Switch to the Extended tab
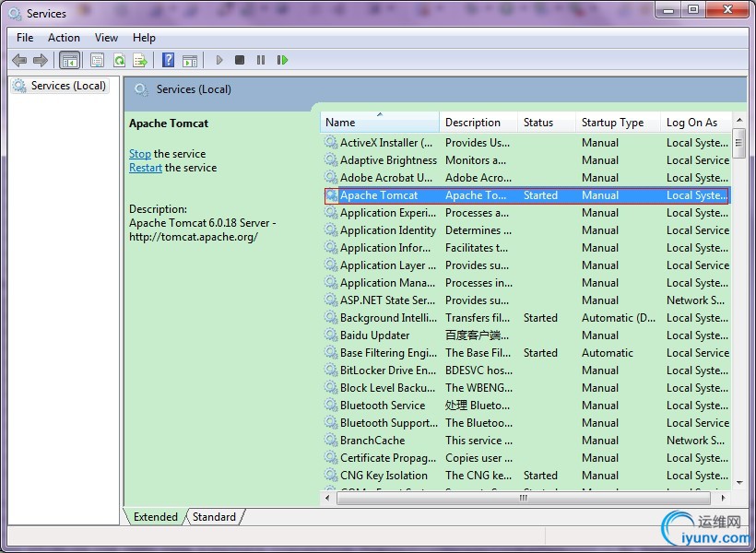756x553 pixels. point(156,516)
